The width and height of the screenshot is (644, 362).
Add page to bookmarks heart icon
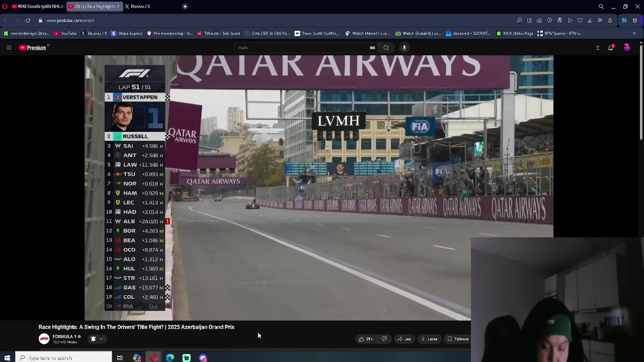click(580, 21)
